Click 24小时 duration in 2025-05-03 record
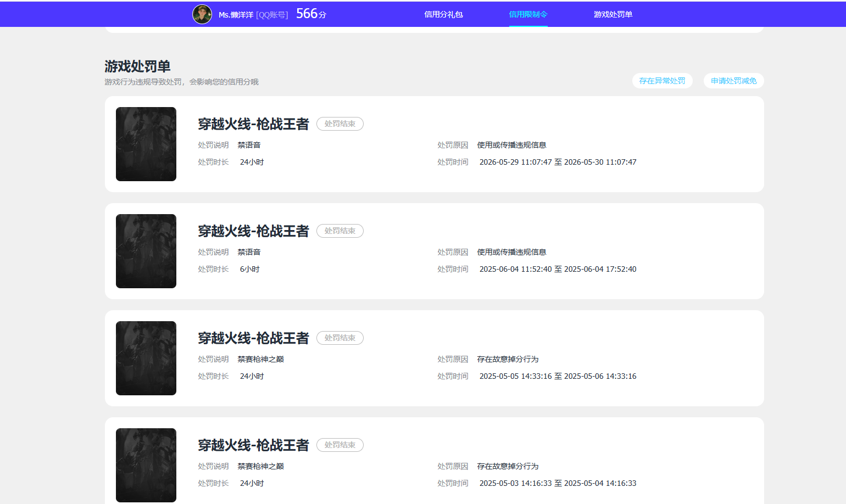This screenshot has width=846, height=504. (252, 483)
